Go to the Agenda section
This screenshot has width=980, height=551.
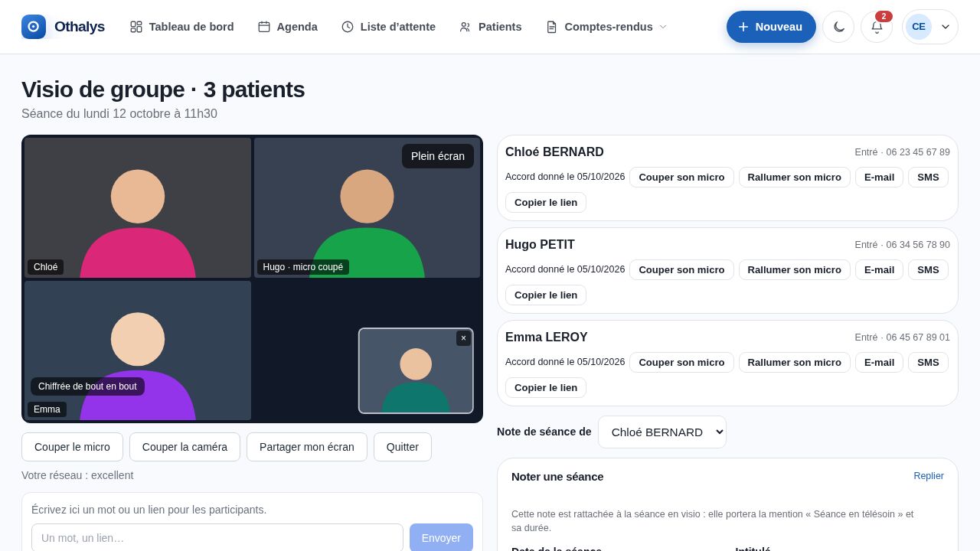288,27
